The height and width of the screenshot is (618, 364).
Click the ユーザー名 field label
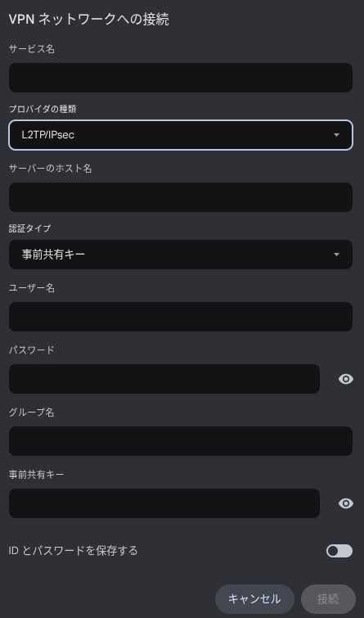(x=32, y=288)
